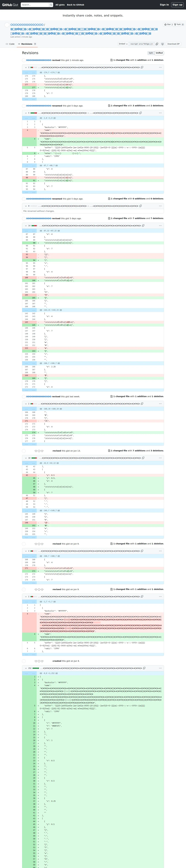
Task: Copy file path for Jun 9 diff @@ -168,7
Action: tap(142, 551)
